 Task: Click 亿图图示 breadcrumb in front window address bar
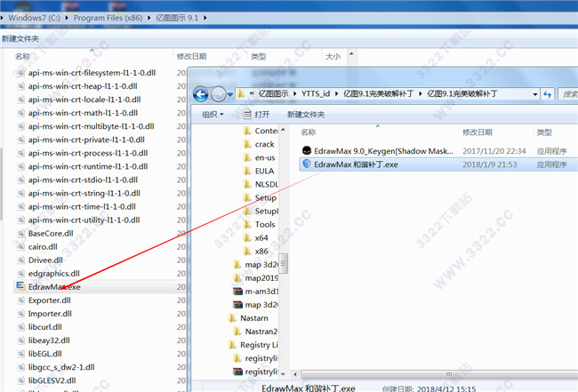pyautogui.click(x=273, y=93)
